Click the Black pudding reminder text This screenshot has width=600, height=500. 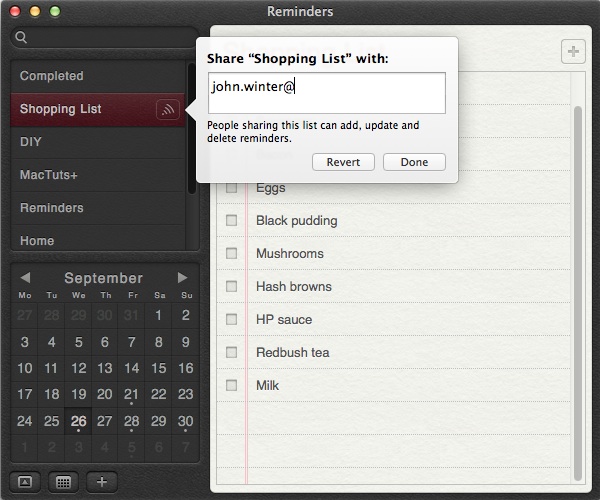pos(297,221)
